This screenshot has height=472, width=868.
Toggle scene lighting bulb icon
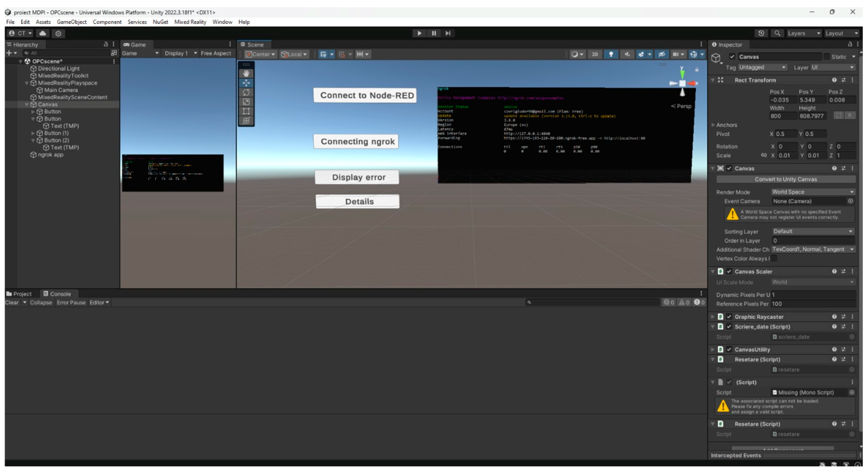[x=611, y=54]
